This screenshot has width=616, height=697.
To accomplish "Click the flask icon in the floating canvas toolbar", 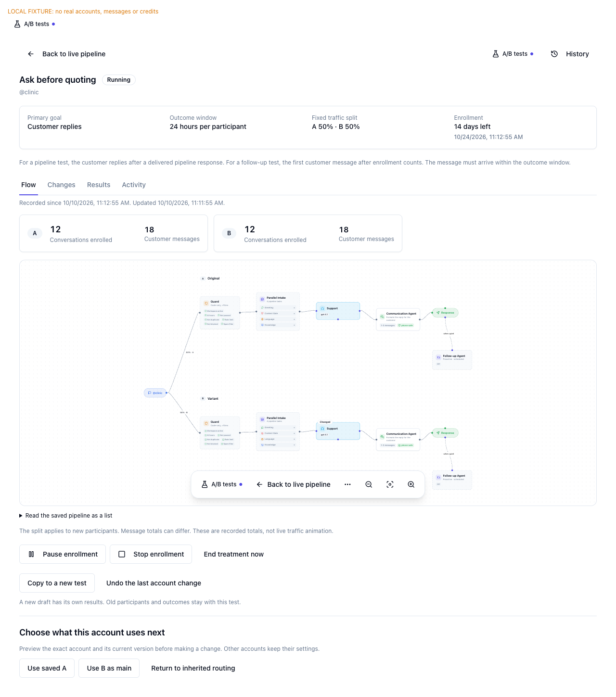I will click(205, 484).
